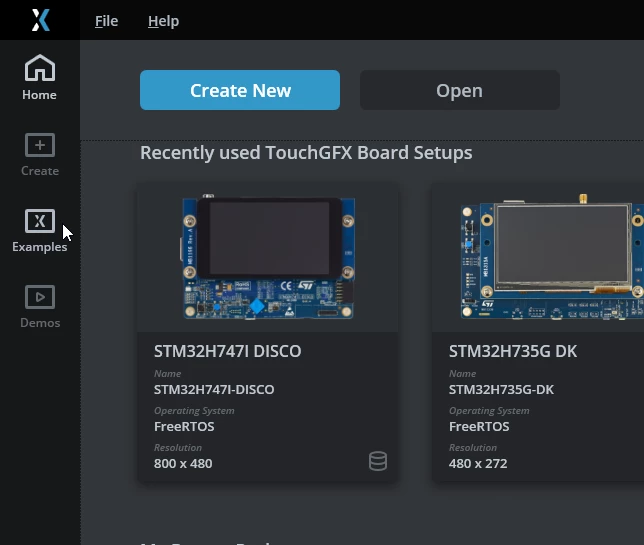This screenshot has height=545, width=644.
Task: Click the 800 x 480 resolution value
Action: click(183, 463)
